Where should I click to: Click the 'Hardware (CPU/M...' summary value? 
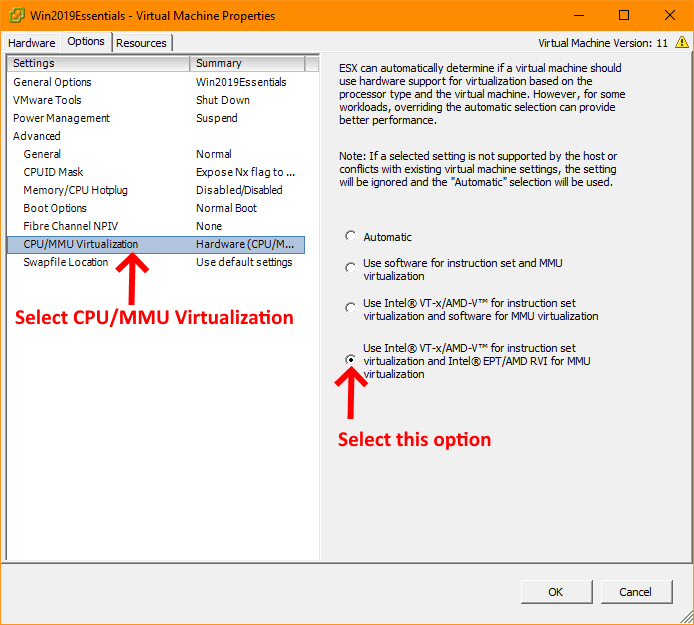tap(245, 244)
